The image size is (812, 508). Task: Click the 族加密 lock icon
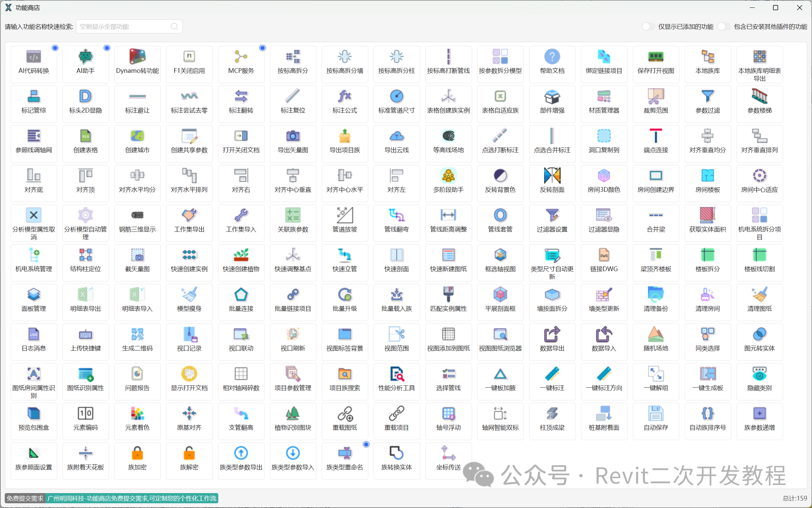coord(137,453)
